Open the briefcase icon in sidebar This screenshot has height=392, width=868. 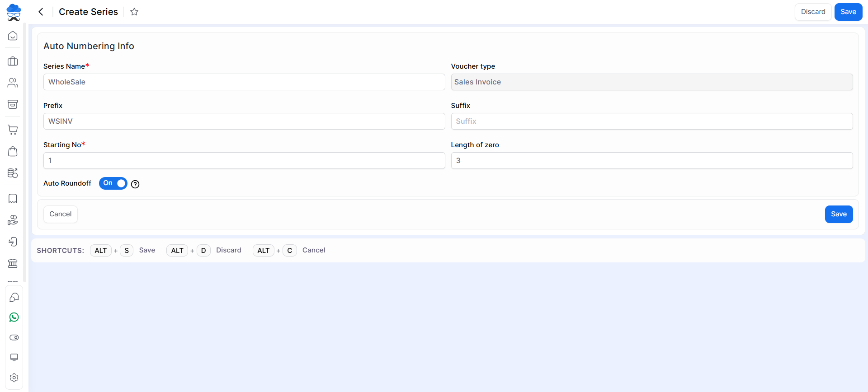click(x=13, y=61)
